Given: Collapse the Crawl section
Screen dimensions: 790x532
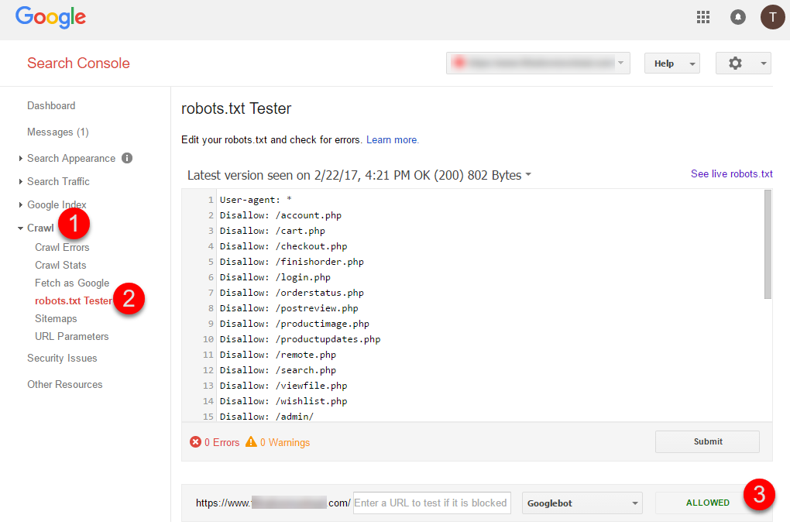Looking at the screenshot, I should pyautogui.click(x=20, y=228).
